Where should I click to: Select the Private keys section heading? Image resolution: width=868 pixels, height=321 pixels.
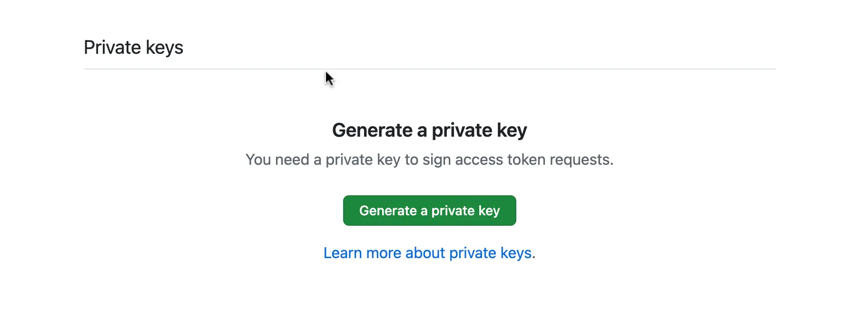[133, 47]
